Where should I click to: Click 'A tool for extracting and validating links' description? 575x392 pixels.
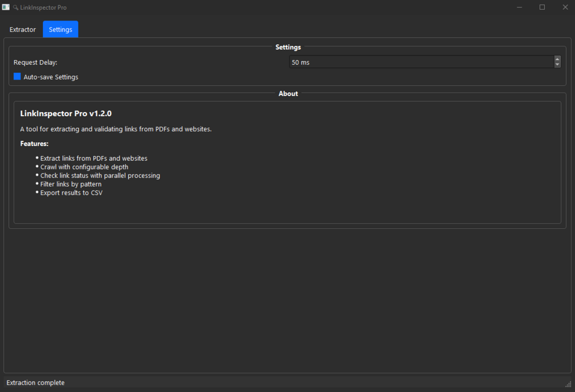pyautogui.click(x=116, y=129)
